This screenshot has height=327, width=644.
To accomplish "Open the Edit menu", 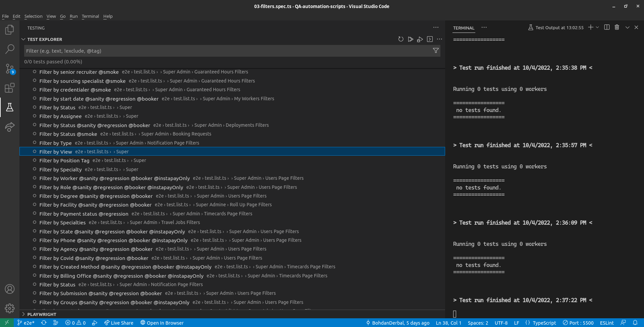I will point(16,16).
